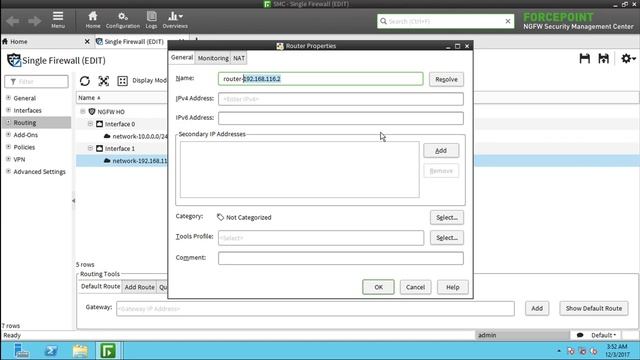Click Add for Secondary IP Addresses

441,151
